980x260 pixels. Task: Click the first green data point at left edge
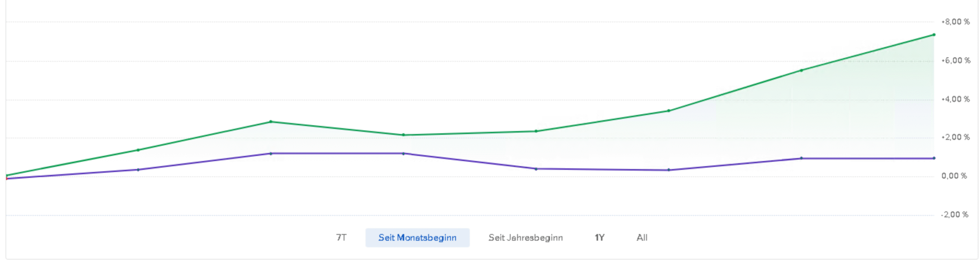(x=7, y=176)
